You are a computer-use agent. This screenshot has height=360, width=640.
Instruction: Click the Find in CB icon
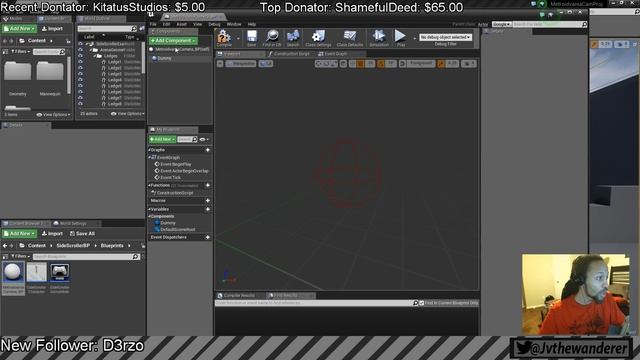point(272,38)
